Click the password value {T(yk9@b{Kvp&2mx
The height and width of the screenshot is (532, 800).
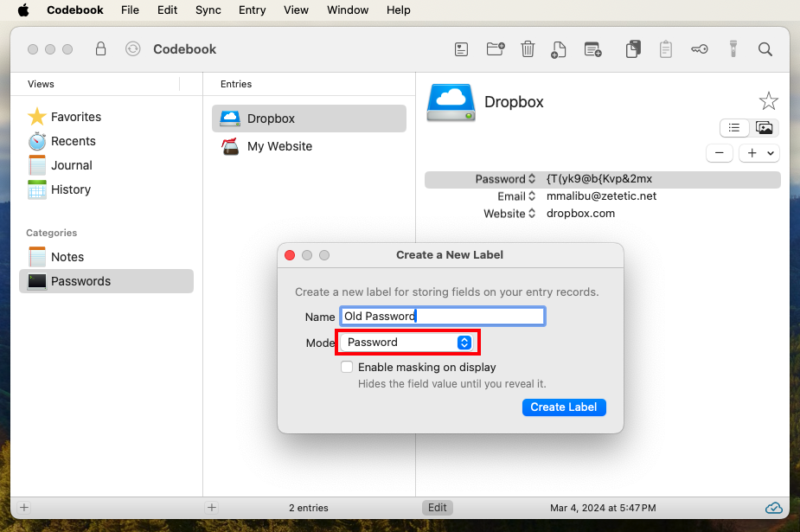pos(599,178)
